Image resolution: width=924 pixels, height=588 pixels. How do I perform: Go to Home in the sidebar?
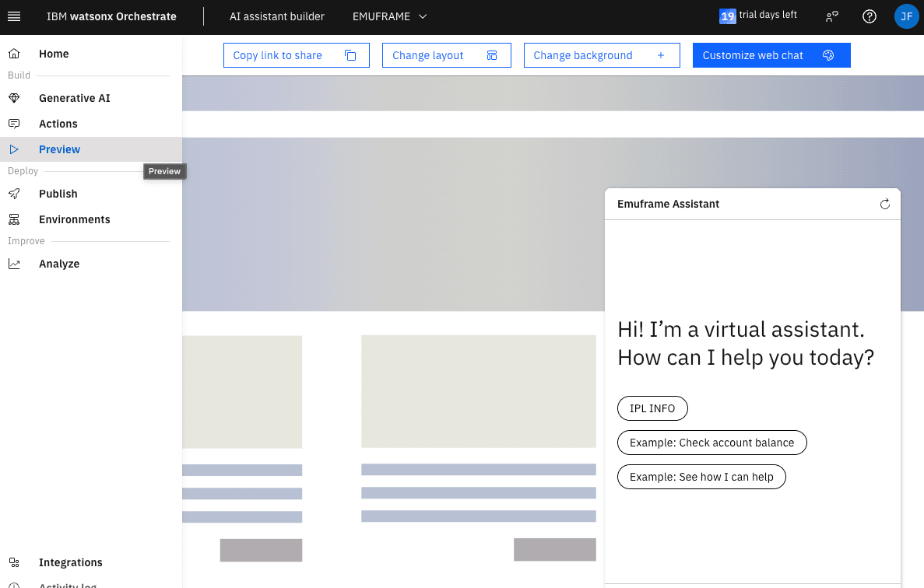tap(54, 54)
